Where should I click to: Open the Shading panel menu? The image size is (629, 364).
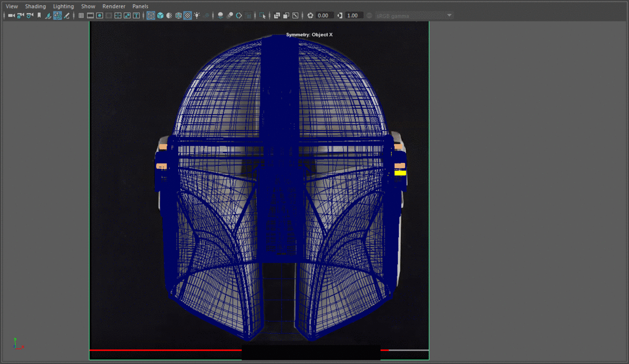[x=36, y=6]
